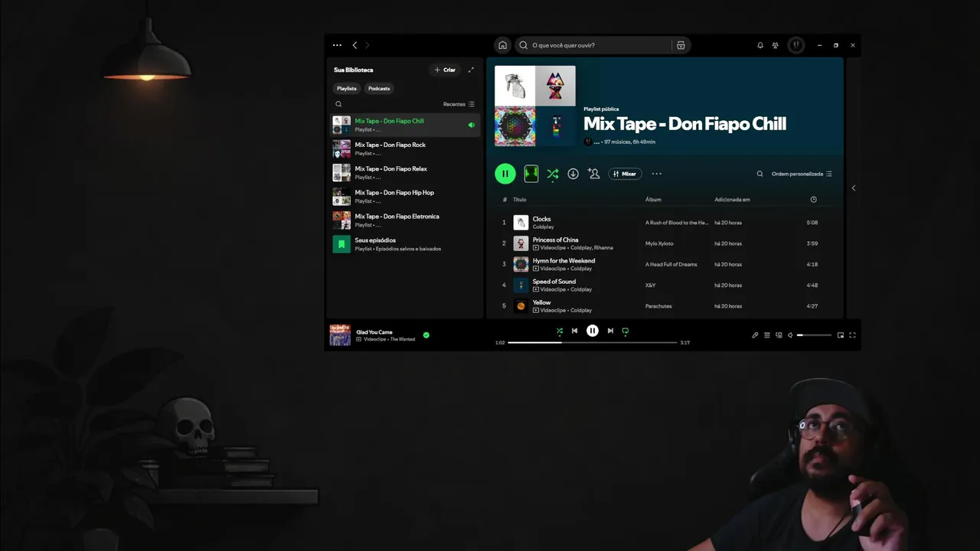980x551 pixels.
Task: Sort by the 'Álbum' column header
Action: 653,200
